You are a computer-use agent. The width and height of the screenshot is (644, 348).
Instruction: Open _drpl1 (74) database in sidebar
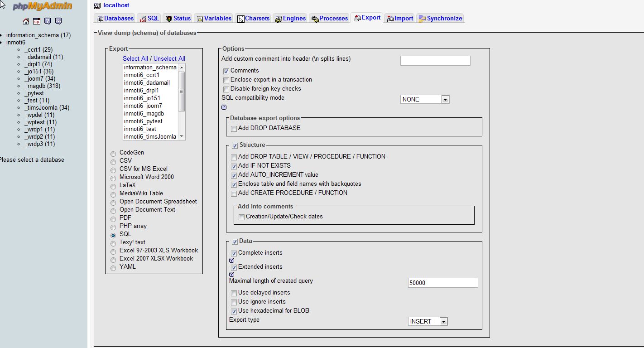[x=38, y=64]
